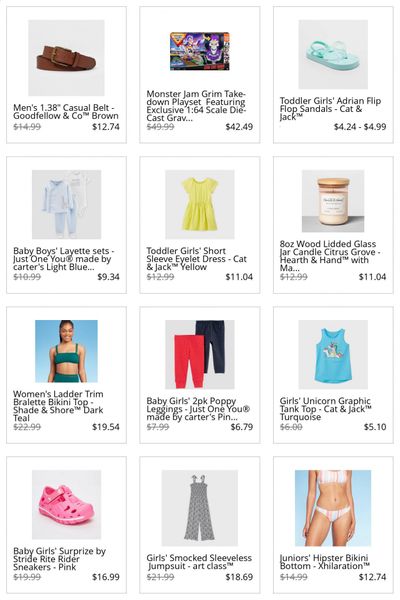
Task: Select the red and navy leggings image
Action: point(199,354)
